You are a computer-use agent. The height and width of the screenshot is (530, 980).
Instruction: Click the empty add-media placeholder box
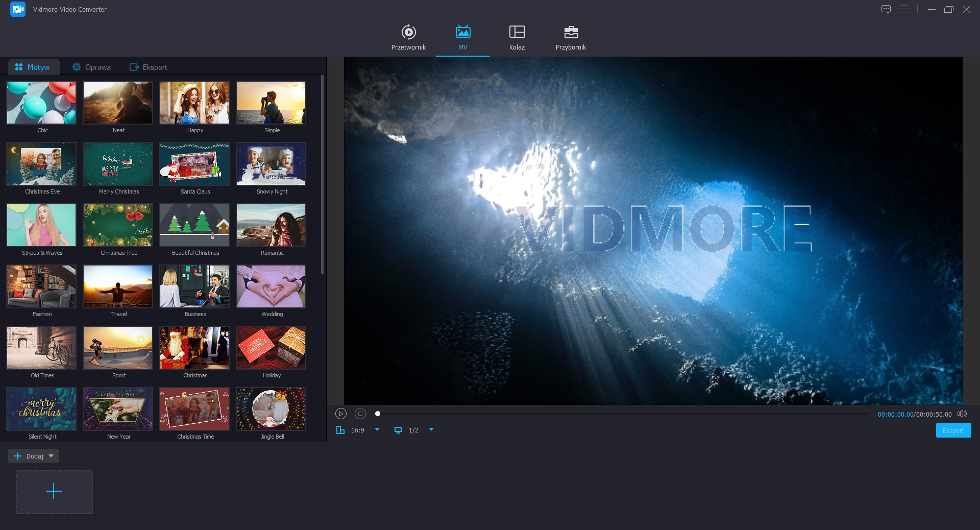55,492
